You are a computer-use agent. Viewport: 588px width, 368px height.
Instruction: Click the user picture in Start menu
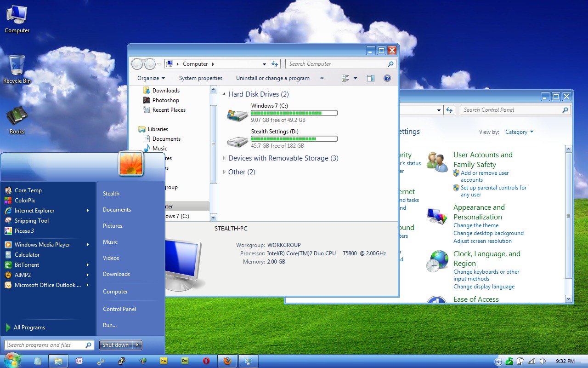[x=131, y=163]
